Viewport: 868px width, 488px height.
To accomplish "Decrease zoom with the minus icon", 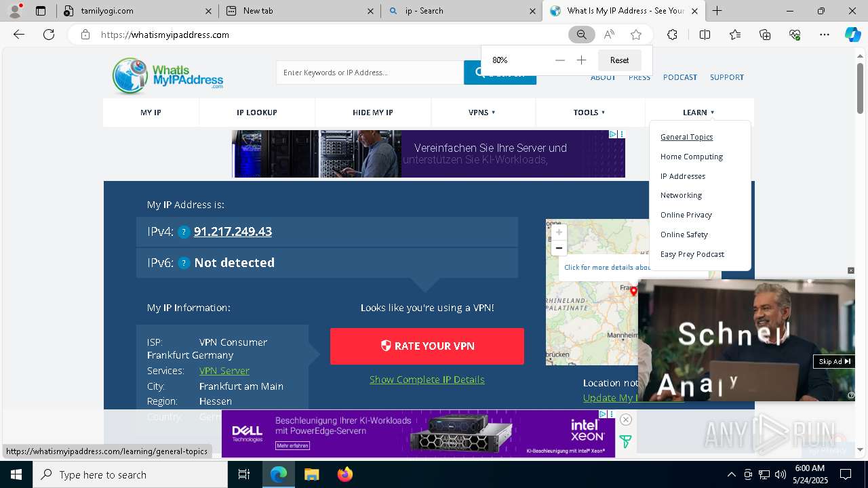I will [x=560, y=60].
